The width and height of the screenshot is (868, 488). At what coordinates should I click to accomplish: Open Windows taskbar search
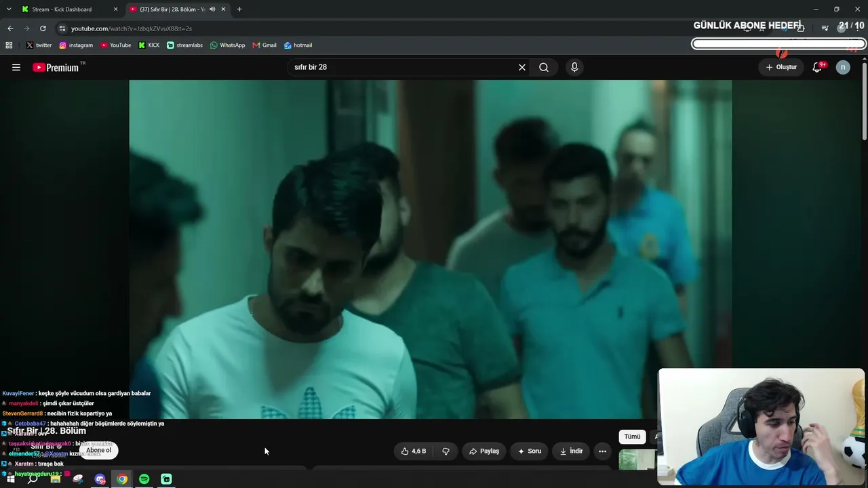(x=33, y=479)
